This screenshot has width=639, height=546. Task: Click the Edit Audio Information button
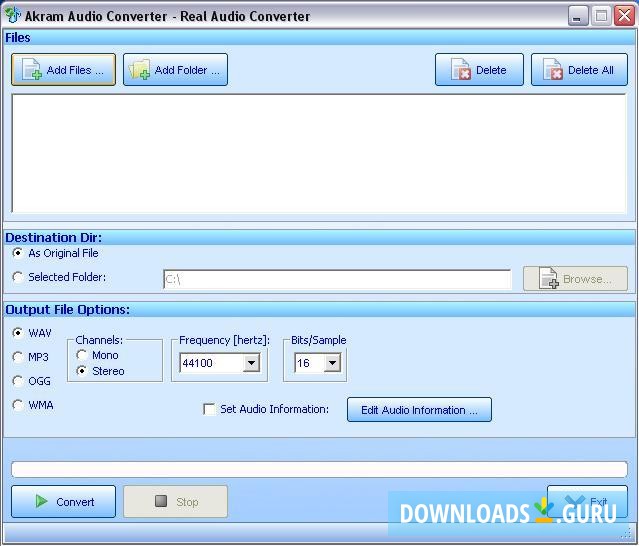click(x=419, y=410)
